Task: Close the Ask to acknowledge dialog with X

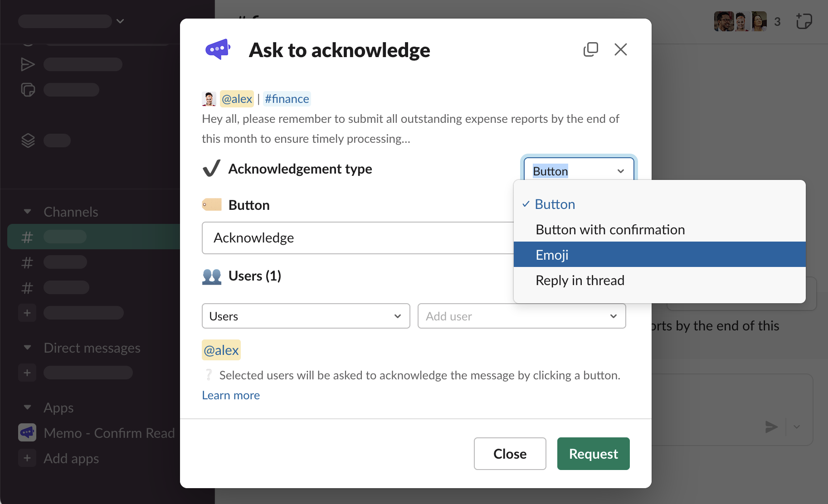Action: 620,49
